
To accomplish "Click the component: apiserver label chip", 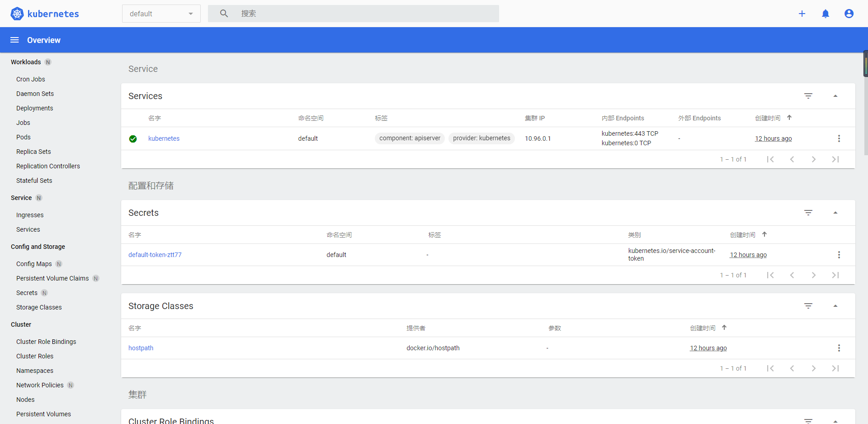I will tap(410, 138).
